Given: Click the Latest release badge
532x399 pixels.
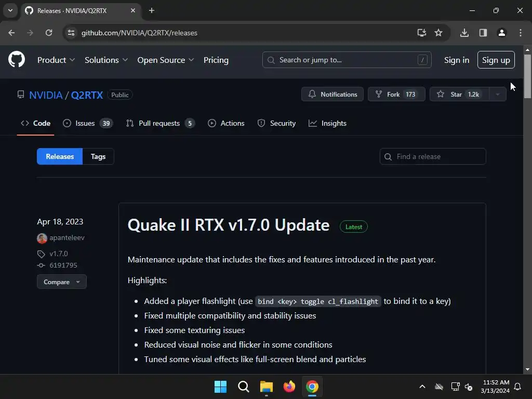Looking at the screenshot, I should (x=353, y=227).
